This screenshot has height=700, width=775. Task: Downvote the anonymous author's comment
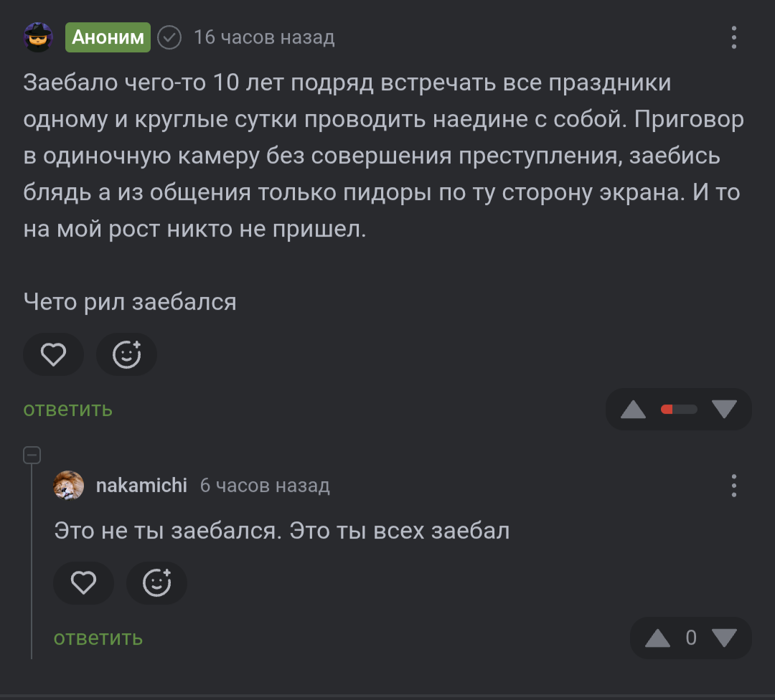[x=724, y=410]
